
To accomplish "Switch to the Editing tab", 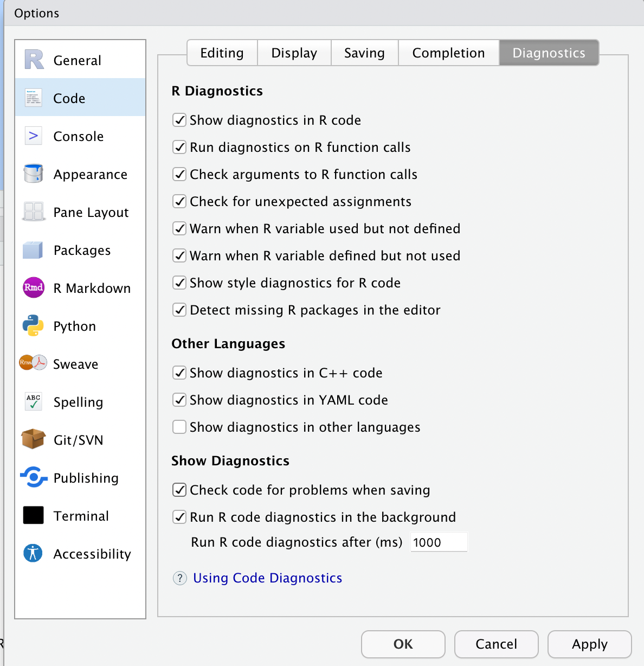I will click(222, 53).
